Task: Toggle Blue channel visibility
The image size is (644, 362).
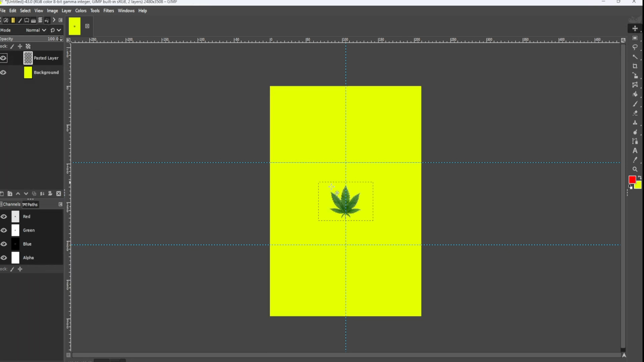Action: 4,244
